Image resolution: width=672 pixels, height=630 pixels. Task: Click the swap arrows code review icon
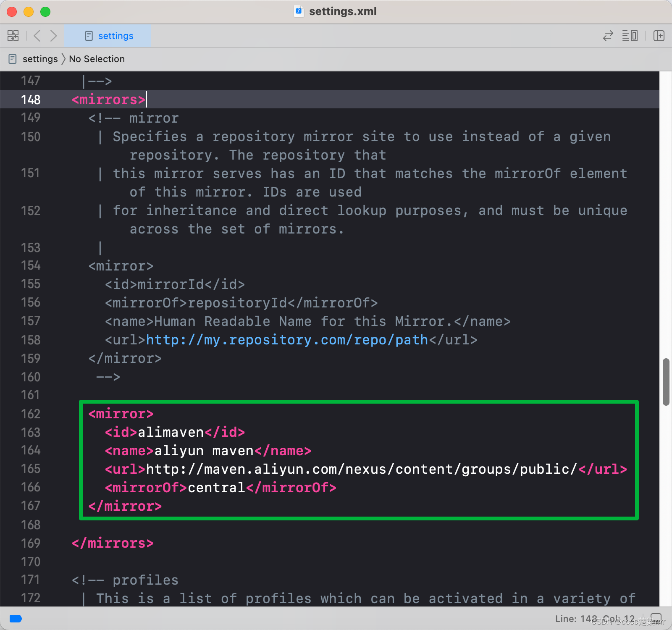[608, 36]
